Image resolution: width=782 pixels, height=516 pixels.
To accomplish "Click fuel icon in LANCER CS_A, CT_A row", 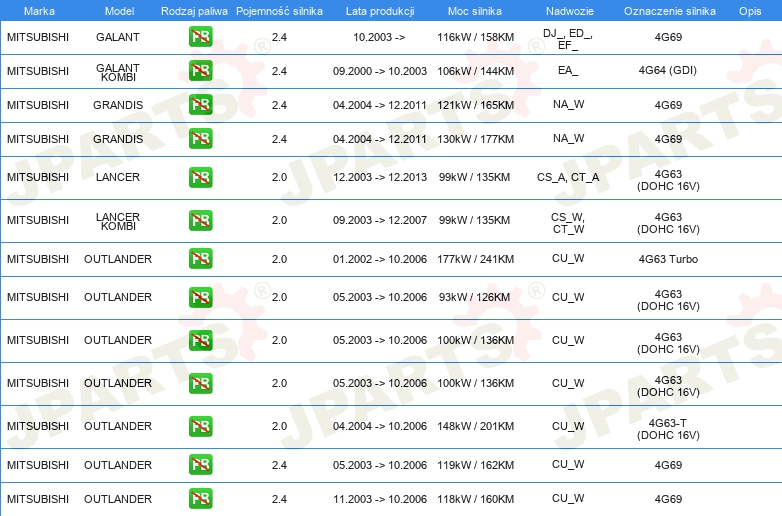I will coord(200,177).
